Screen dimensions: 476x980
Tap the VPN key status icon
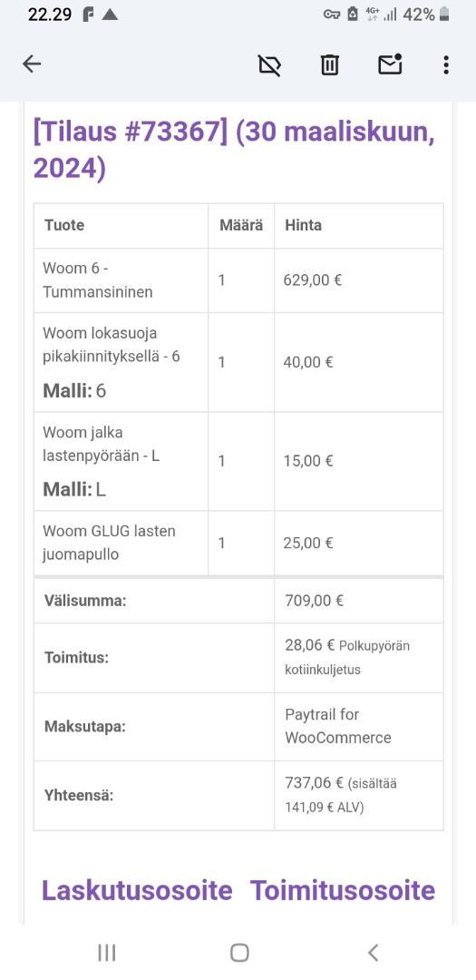[331, 15]
